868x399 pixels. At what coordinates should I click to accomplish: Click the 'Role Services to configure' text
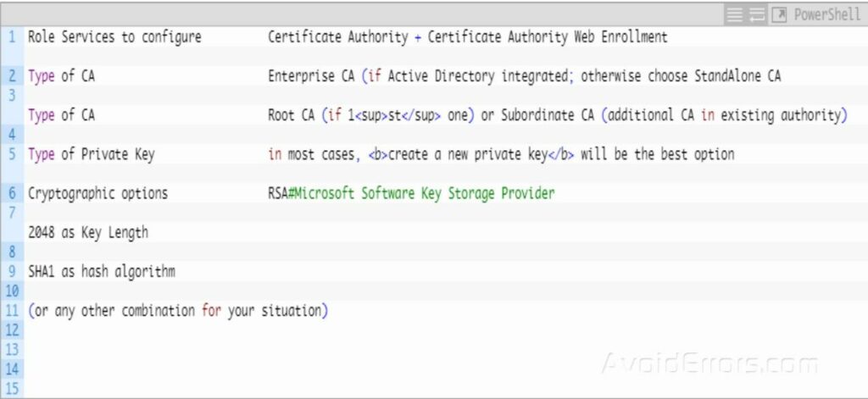point(114,37)
